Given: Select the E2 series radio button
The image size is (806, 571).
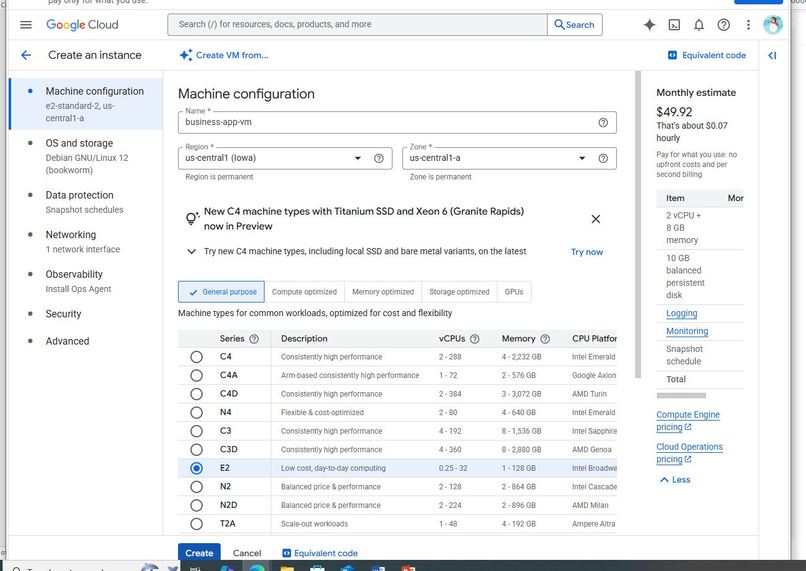Looking at the screenshot, I should coord(196,468).
